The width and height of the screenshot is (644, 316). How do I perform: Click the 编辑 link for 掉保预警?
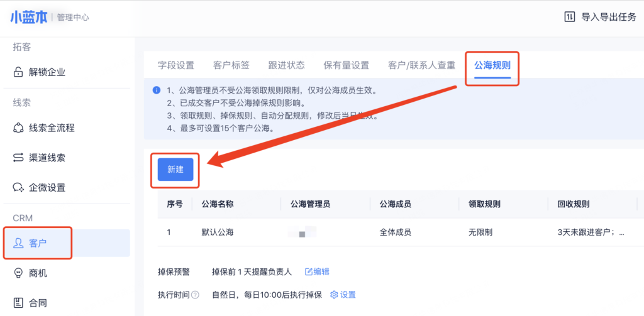click(317, 271)
